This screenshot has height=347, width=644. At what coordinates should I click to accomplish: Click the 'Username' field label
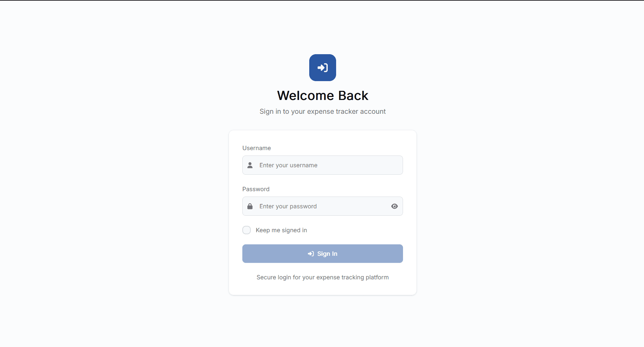pyautogui.click(x=256, y=148)
